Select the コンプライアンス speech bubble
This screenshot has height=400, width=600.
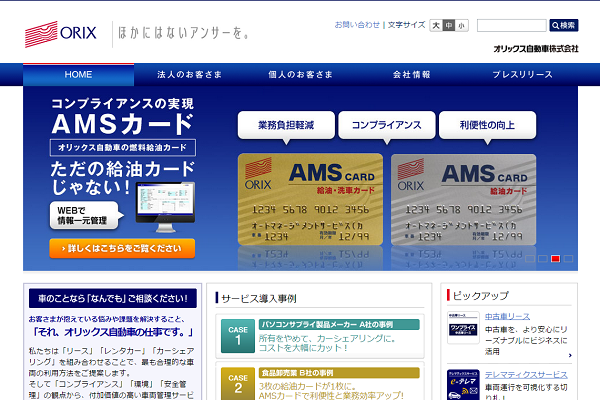387,127
